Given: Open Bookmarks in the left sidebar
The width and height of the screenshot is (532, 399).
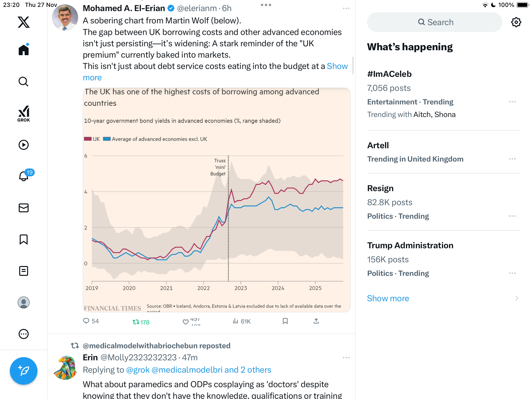Looking at the screenshot, I should 24,239.
